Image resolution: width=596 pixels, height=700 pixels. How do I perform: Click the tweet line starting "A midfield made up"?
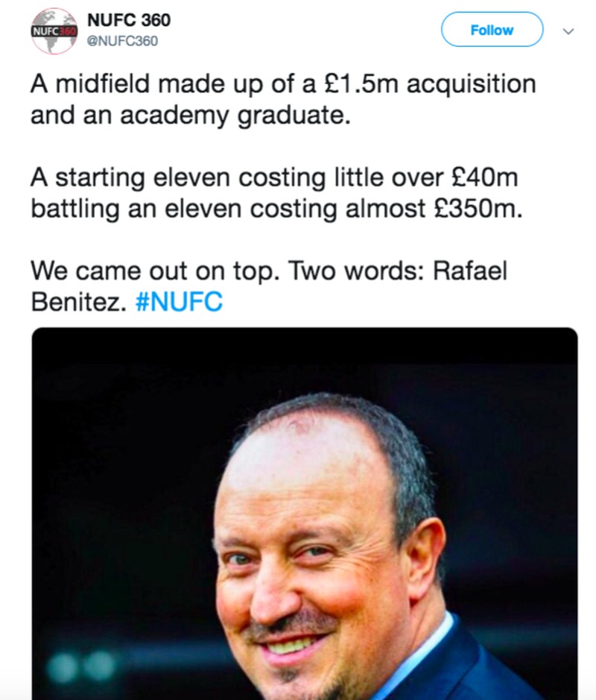click(283, 85)
